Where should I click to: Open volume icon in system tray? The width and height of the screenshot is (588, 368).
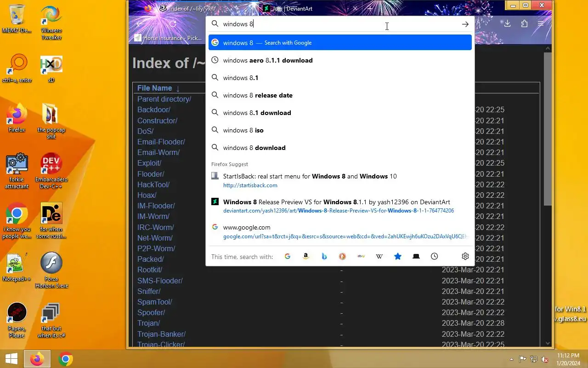(x=545, y=359)
